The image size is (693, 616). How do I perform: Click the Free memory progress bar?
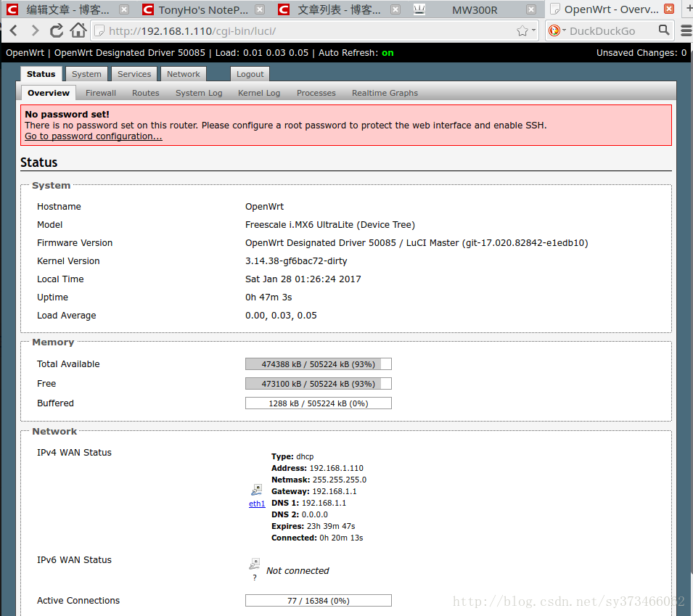319,384
